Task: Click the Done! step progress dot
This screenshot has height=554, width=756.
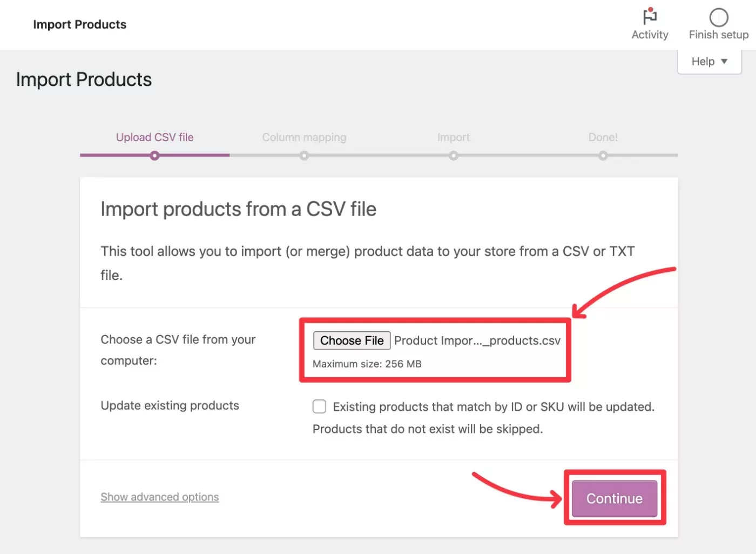Action: coord(603,156)
